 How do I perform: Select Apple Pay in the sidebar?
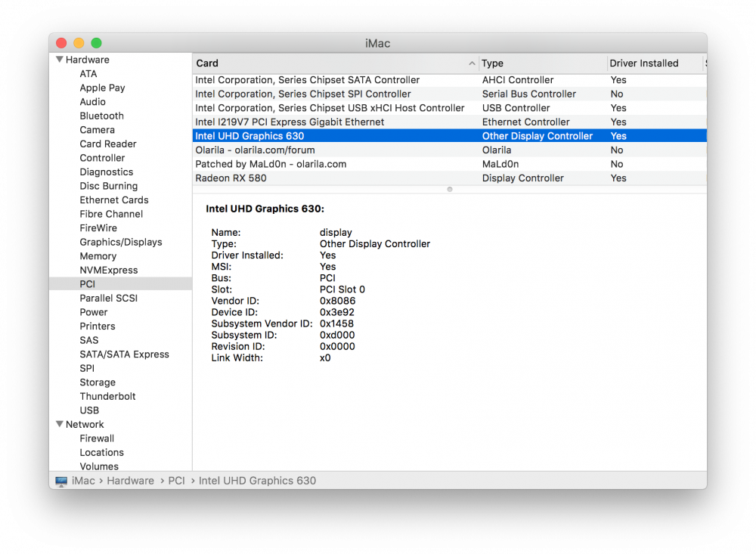[x=102, y=88]
